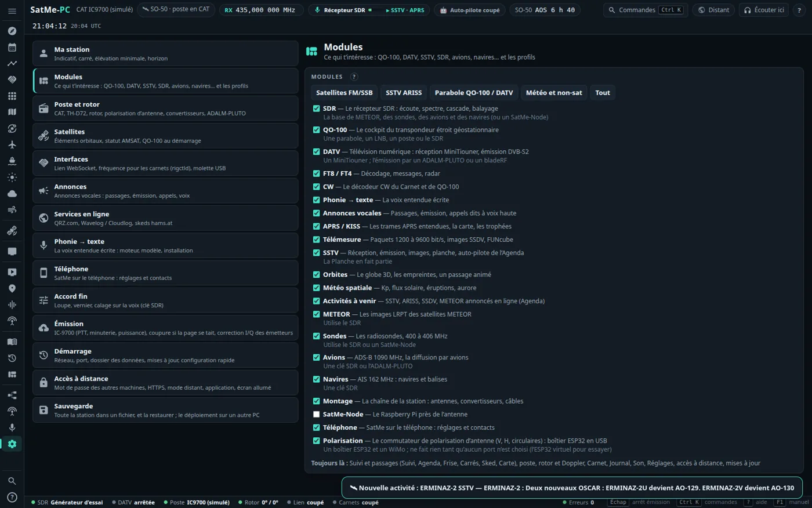Go to the Satellites settings section

165,136
